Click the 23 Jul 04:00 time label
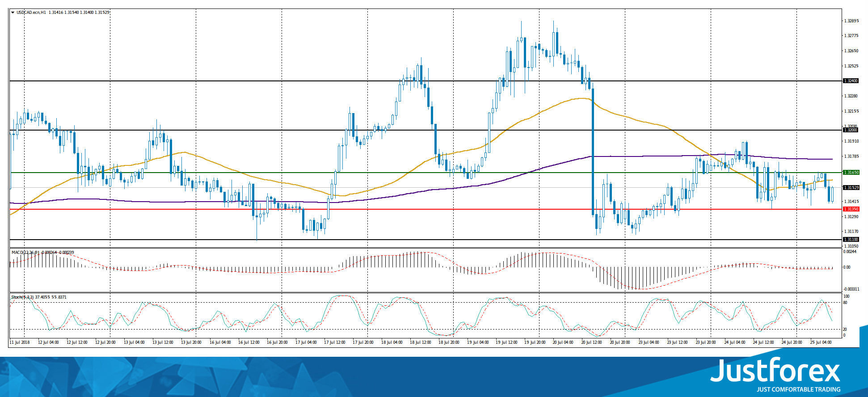868x397 pixels. (x=649, y=342)
